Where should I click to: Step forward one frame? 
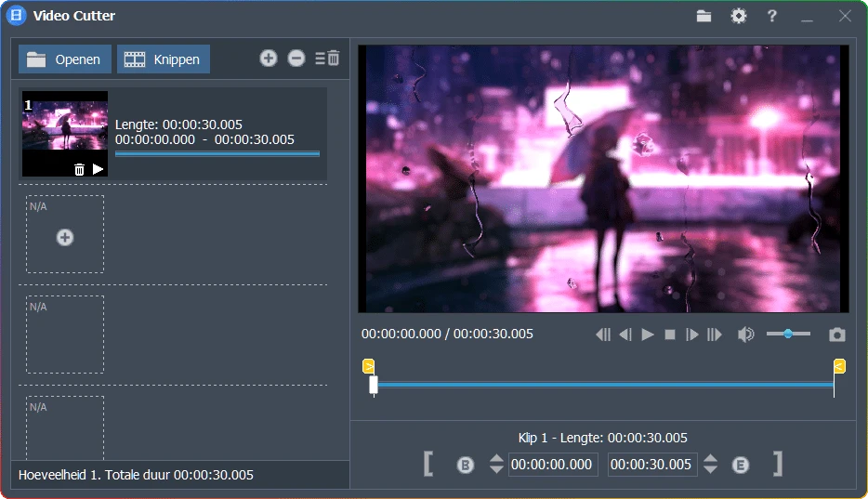pyautogui.click(x=692, y=335)
